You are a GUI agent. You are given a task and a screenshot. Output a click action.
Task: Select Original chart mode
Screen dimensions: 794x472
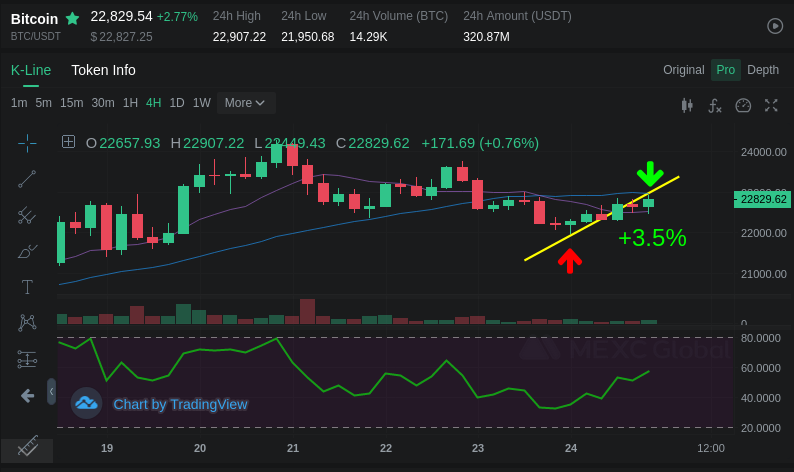click(684, 70)
